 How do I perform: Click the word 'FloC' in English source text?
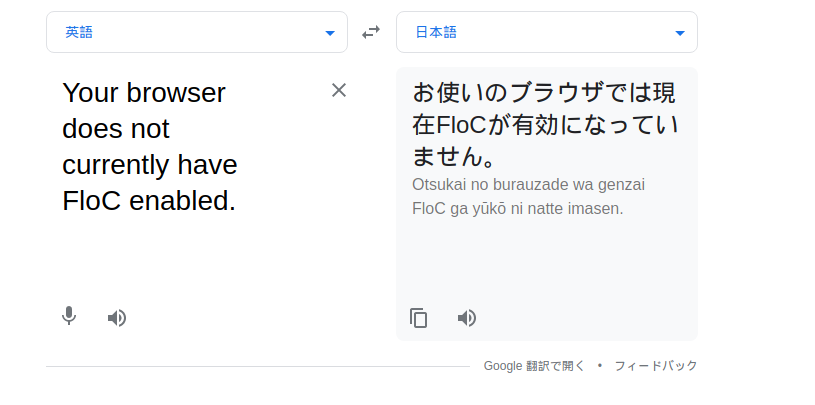click(x=93, y=201)
